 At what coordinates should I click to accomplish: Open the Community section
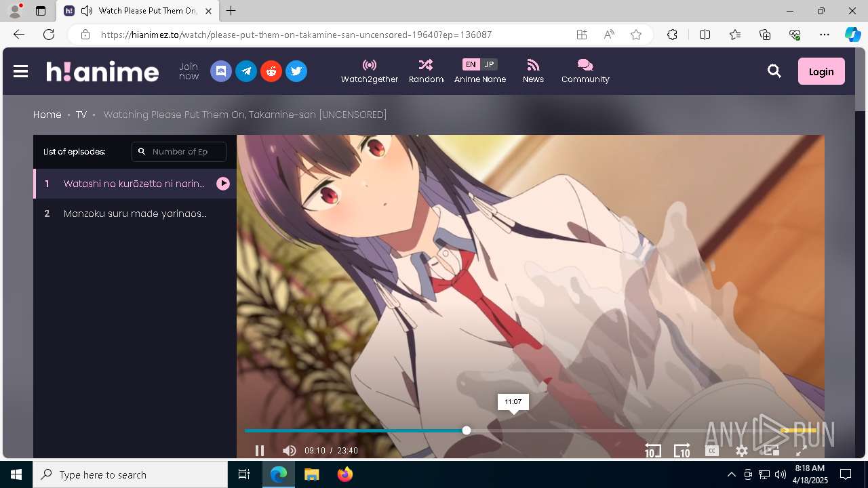[585, 71]
